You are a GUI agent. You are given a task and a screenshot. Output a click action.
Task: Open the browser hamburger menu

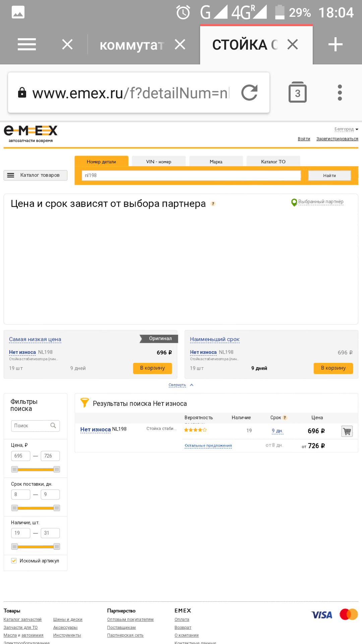(27, 44)
